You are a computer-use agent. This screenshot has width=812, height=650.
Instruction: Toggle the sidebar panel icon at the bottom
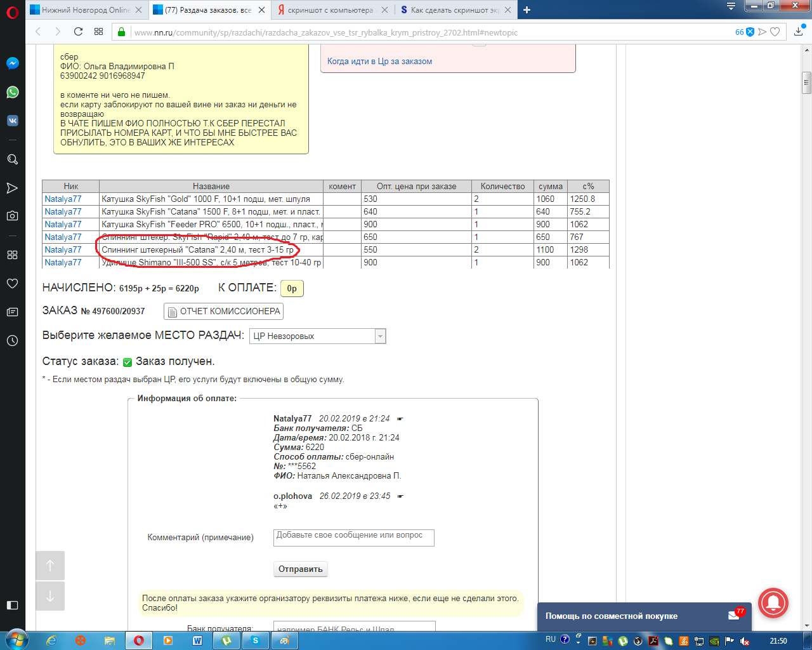point(12,605)
